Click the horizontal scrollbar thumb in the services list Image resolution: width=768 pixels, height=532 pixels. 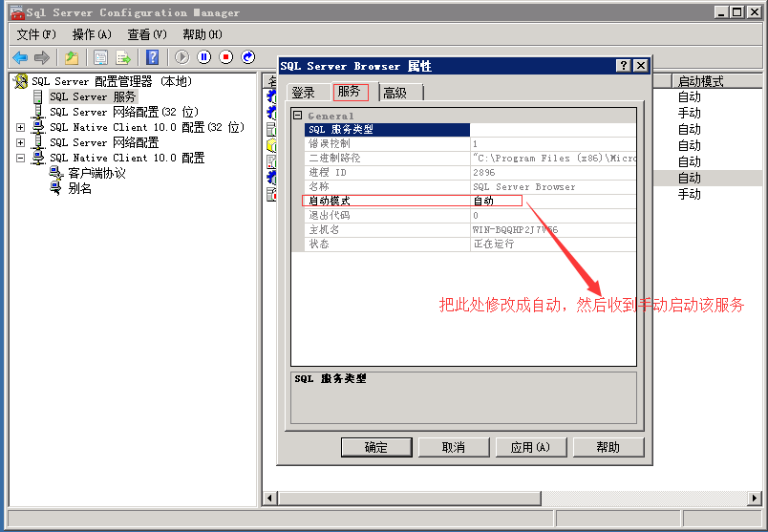pos(410,499)
